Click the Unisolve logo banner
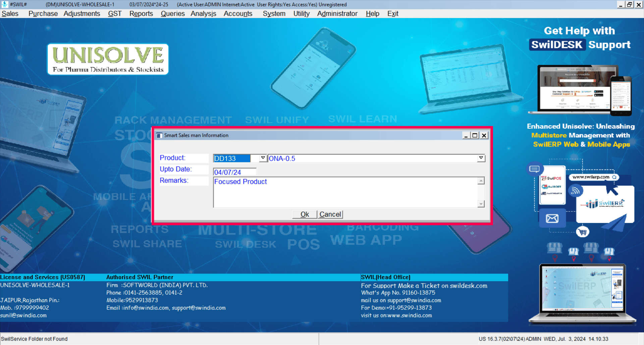Image resolution: width=644 pixels, height=345 pixels. [x=108, y=59]
